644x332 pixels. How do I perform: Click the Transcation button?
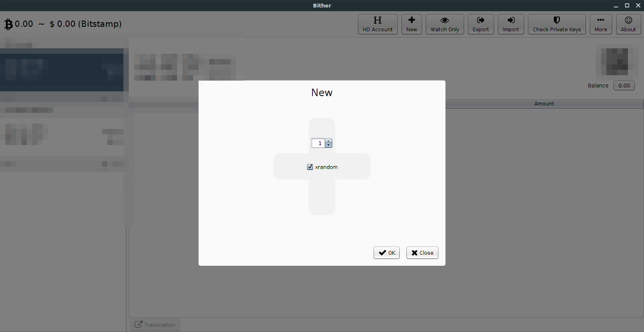click(x=155, y=324)
